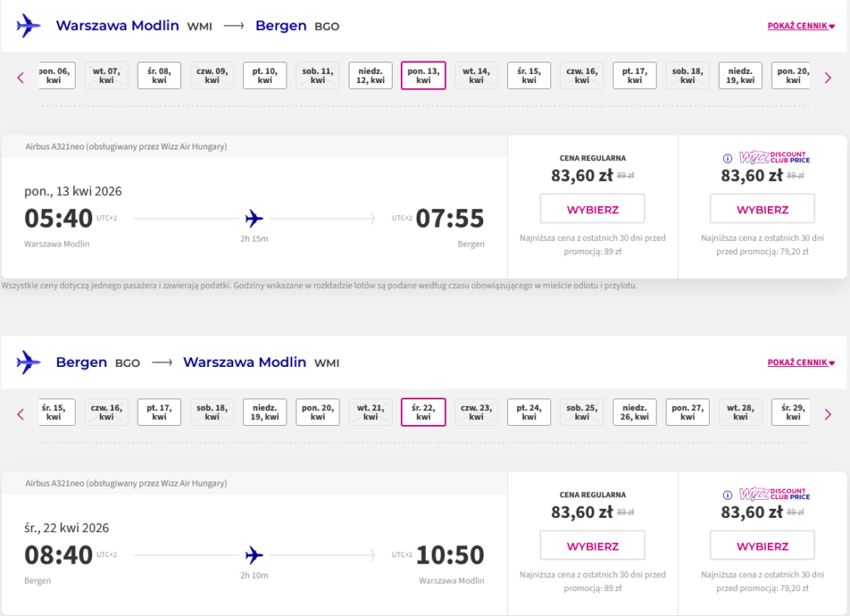Click the selected return date śr. 22, kwi

[423, 412]
